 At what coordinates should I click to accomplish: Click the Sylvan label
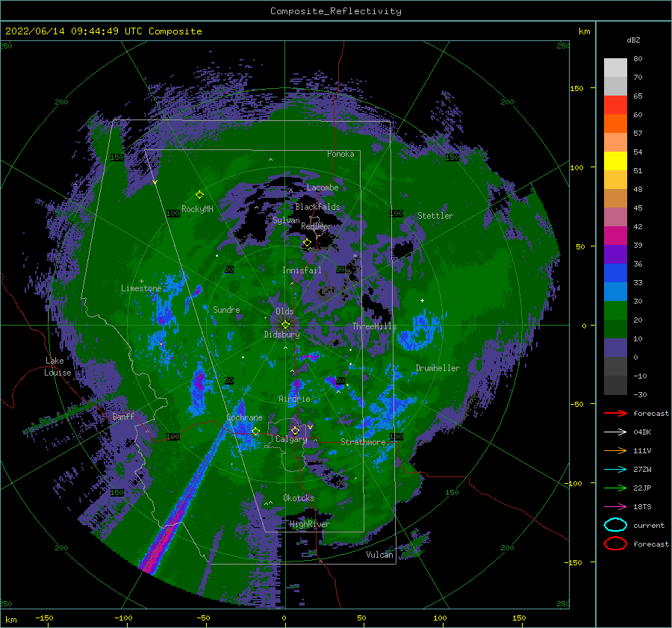286,220
